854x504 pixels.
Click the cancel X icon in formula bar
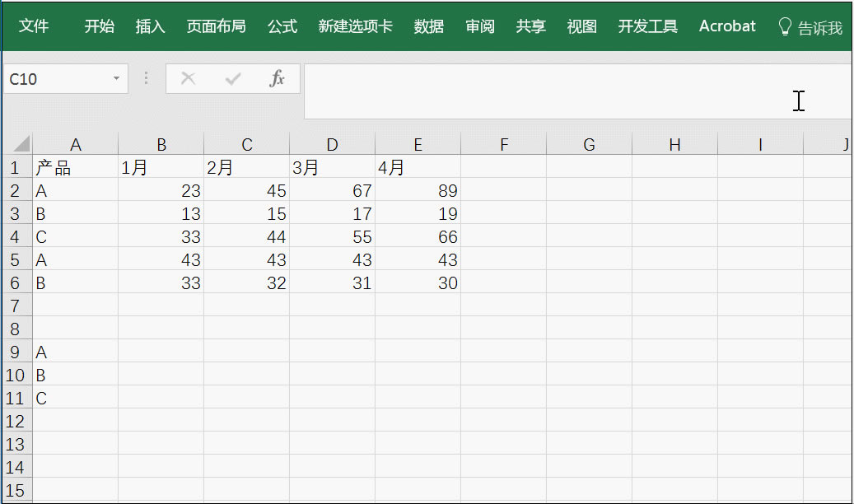188,78
